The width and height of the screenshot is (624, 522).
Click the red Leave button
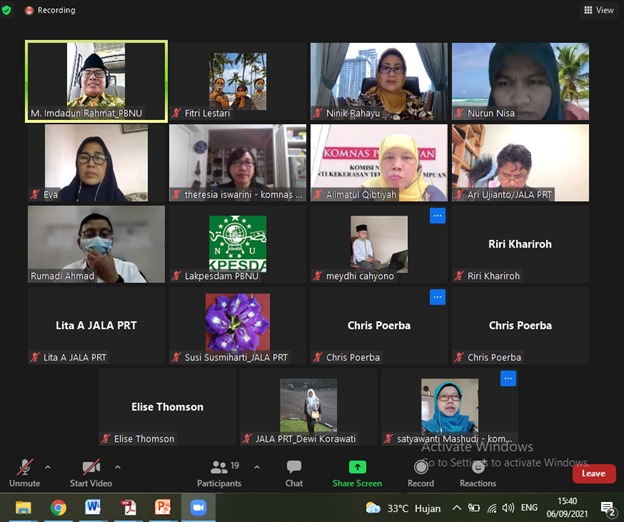(593, 473)
